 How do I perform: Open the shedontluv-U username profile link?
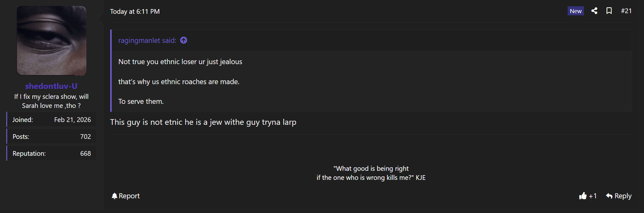[x=51, y=86]
